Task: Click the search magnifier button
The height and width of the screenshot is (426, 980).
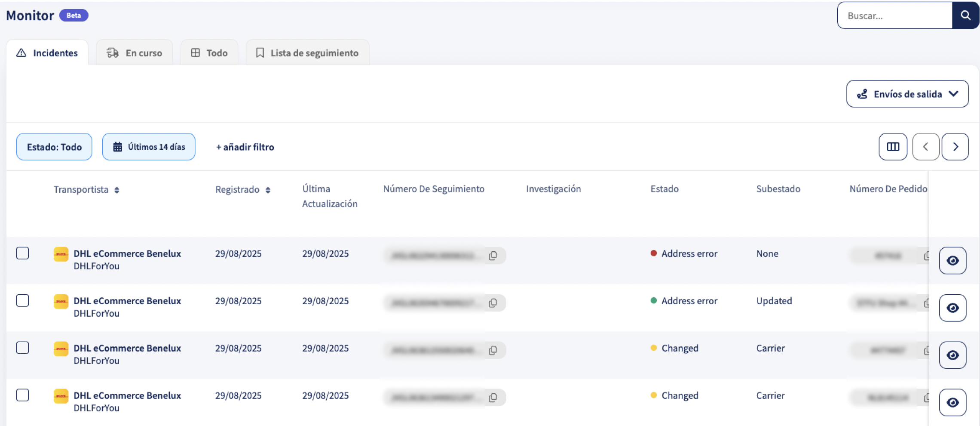Action: click(965, 15)
